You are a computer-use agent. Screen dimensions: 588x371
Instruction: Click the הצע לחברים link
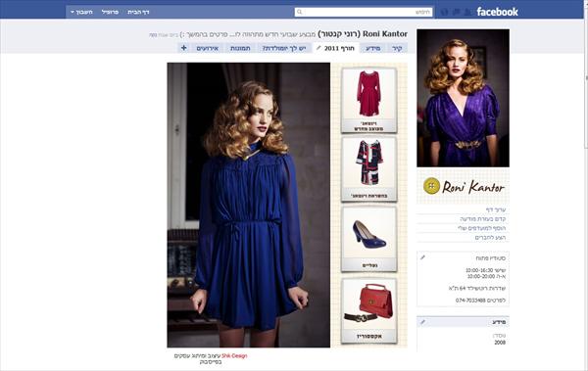coord(490,238)
